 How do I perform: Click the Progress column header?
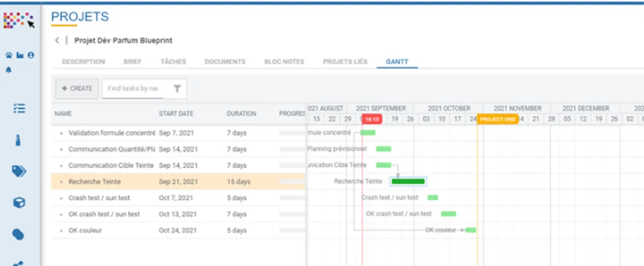point(292,114)
